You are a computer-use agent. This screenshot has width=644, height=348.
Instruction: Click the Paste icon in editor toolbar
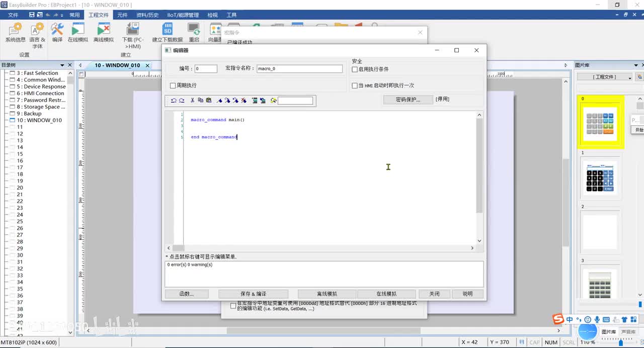208,101
